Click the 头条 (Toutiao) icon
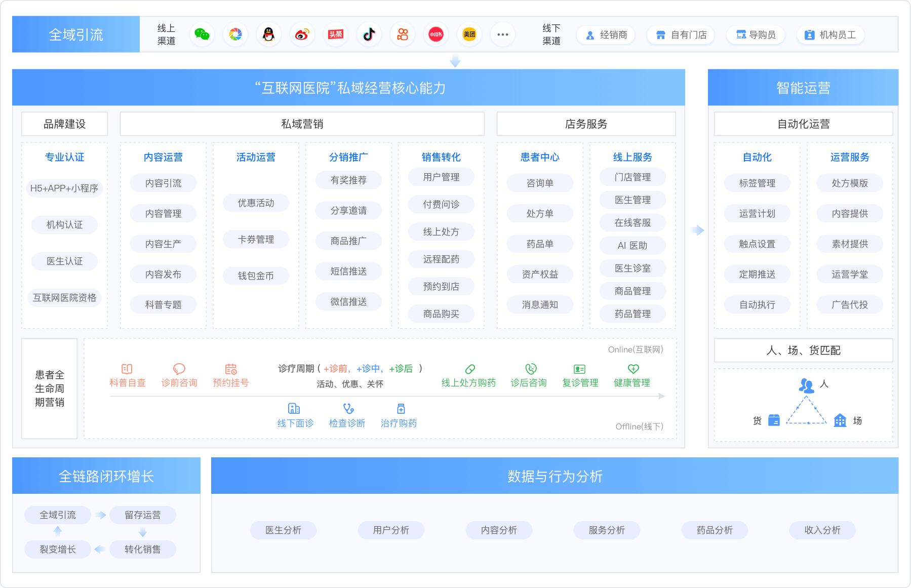The width and height of the screenshot is (911, 588). point(336,34)
